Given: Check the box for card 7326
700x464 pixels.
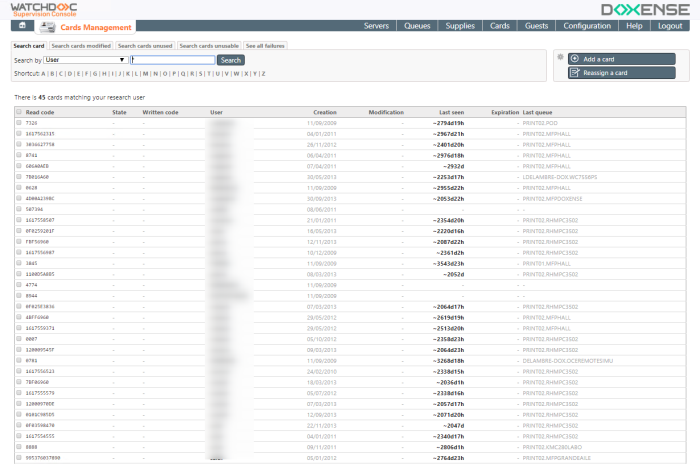Looking at the screenshot, I should [18, 123].
